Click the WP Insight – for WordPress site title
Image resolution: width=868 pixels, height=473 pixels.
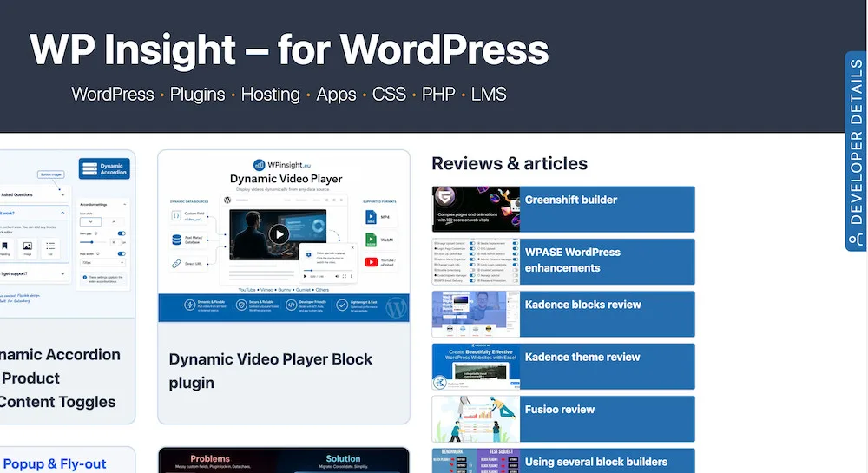coord(288,49)
